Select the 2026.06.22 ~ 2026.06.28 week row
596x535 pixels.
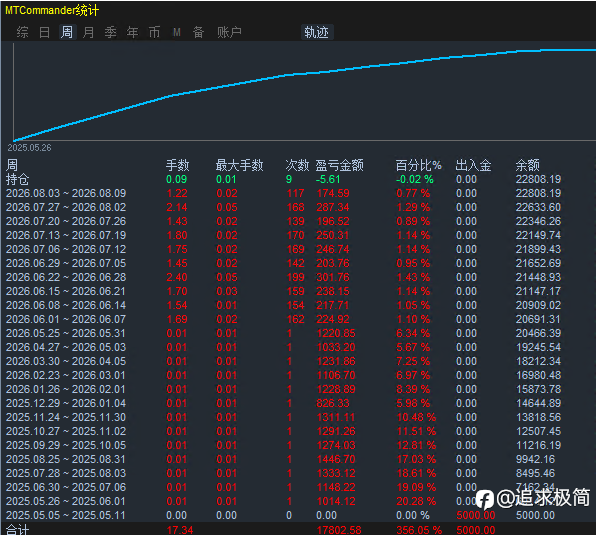[x=298, y=277]
